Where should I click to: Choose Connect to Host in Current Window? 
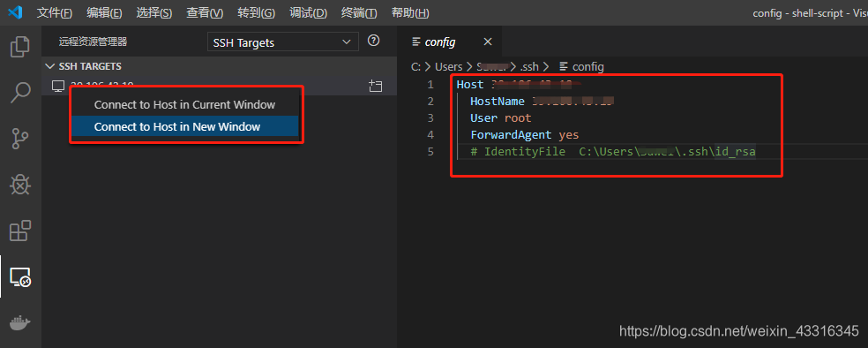[185, 105]
